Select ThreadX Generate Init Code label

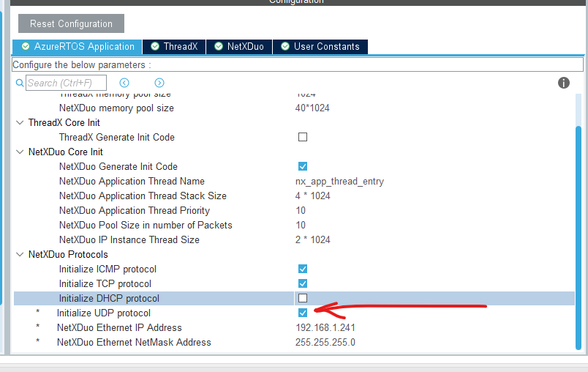(x=116, y=138)
